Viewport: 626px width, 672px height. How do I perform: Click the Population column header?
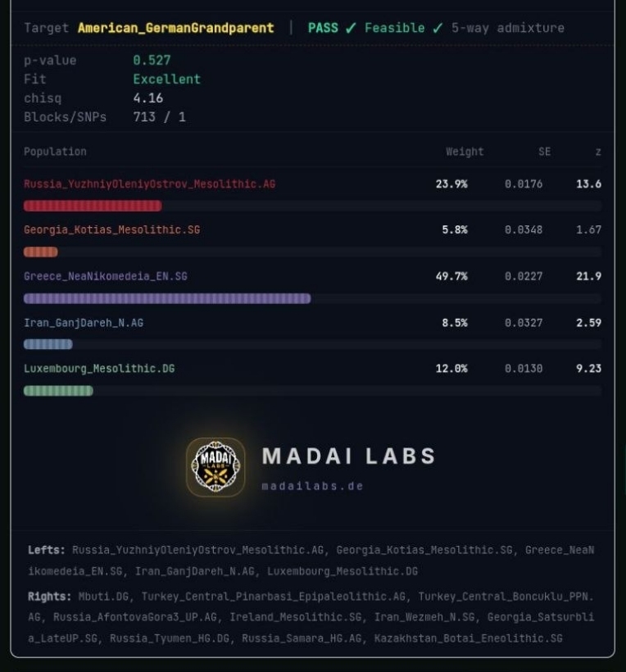(x=55, y=152)
